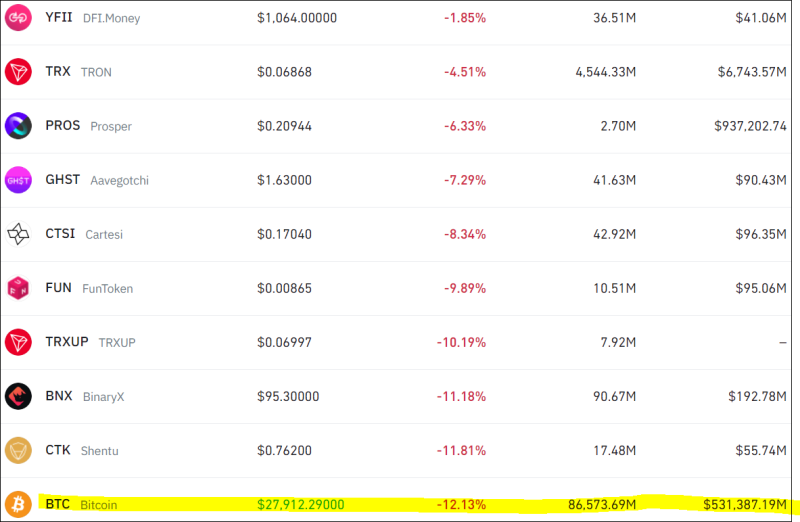Image resolution: width=800 pixels, height=522 pixels.
Task: Click the $0.06997 price cell
Action: [284, 342]
